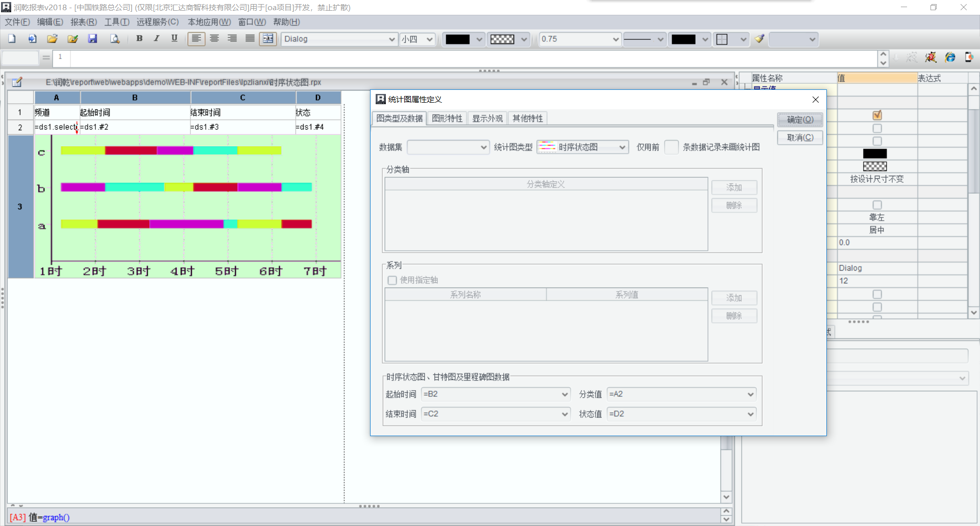Screen dimensions: 980x526
Task: Check the 使用指定轴 checkbox
Action: [x=392, y=280]
